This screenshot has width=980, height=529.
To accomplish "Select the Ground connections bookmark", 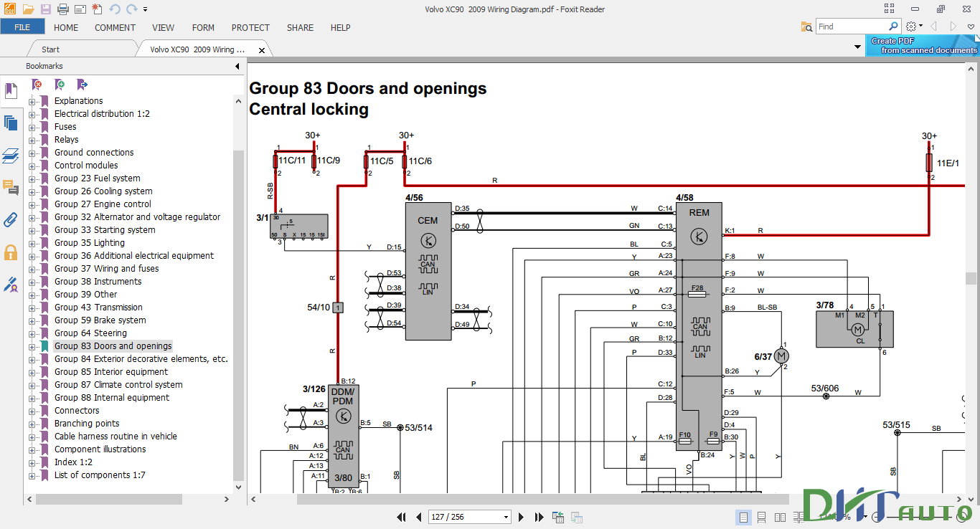I will click(94, 153).
